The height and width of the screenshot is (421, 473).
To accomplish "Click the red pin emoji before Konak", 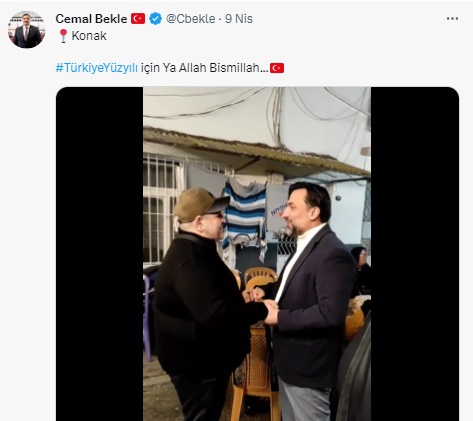I will [63, 36].
